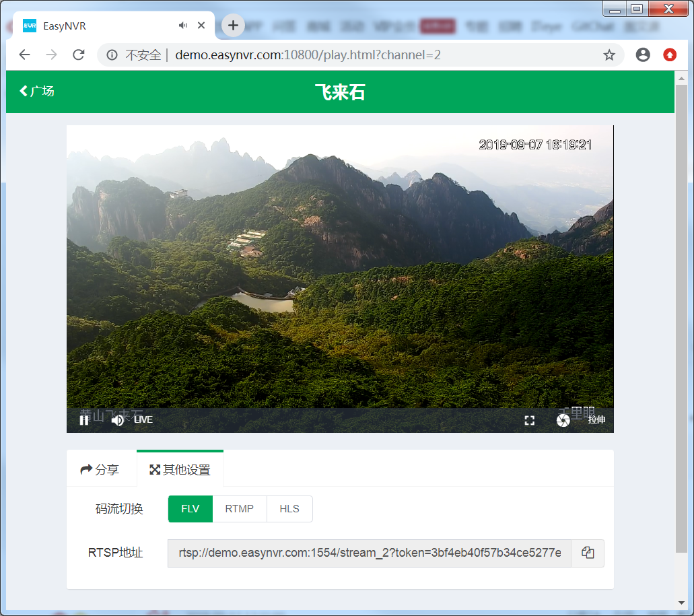The image size is (694, 616).
Task: Enter fullscreen video mode
Action: [x=530, y=420]
